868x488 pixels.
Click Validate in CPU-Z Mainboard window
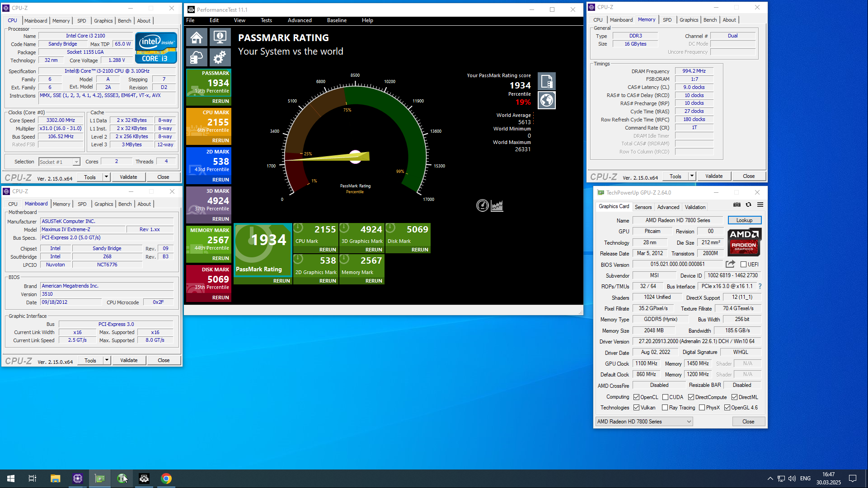(129, 360)
